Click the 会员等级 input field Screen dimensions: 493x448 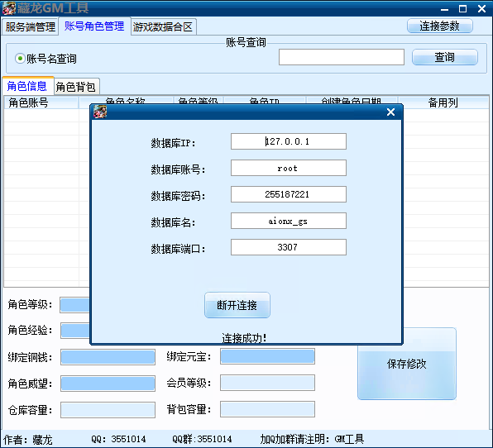point(267,383)
